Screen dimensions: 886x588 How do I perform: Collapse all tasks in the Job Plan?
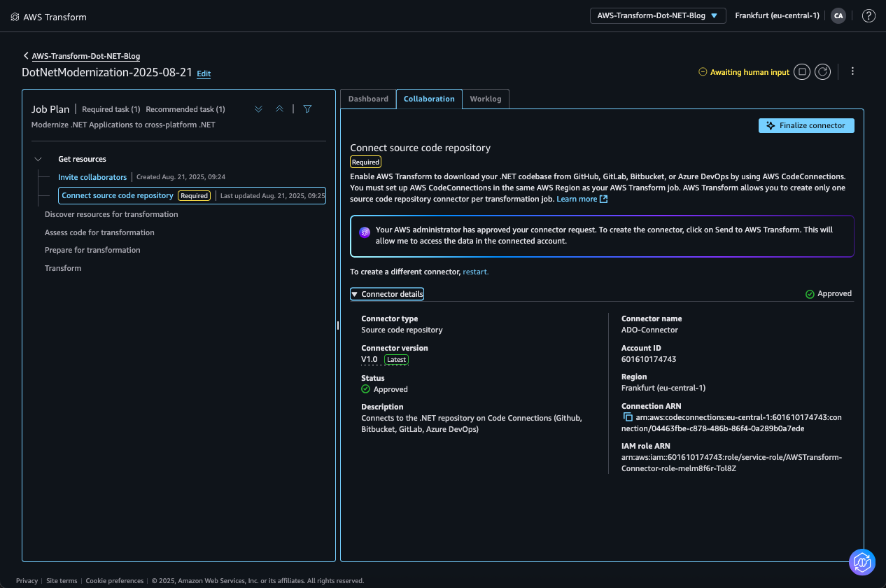point(279,108)
